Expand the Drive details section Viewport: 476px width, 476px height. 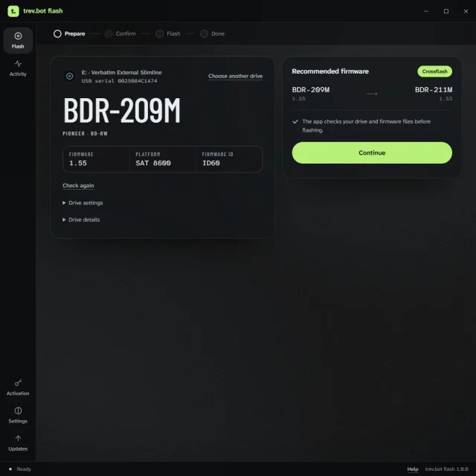(81, 220)
